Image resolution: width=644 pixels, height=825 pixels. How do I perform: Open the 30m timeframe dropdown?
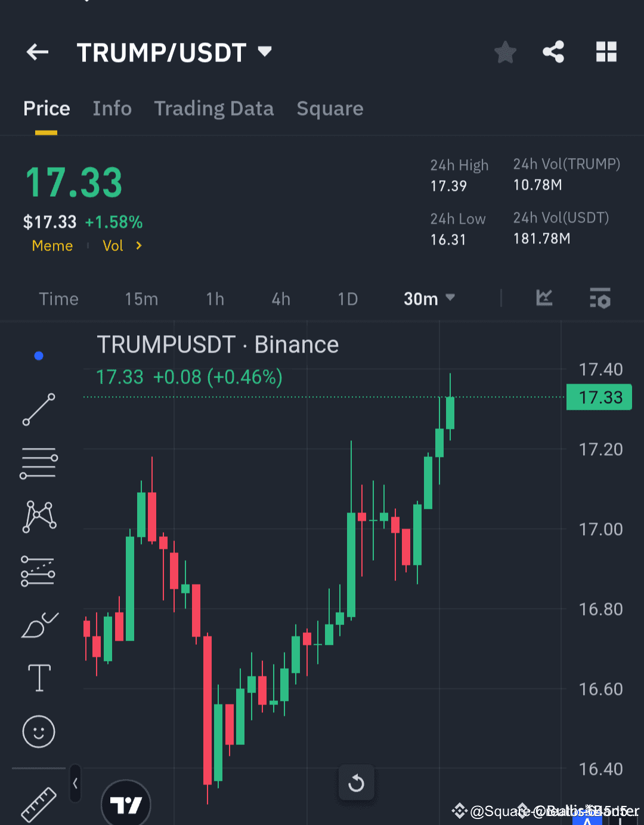[x=428, y=298]
